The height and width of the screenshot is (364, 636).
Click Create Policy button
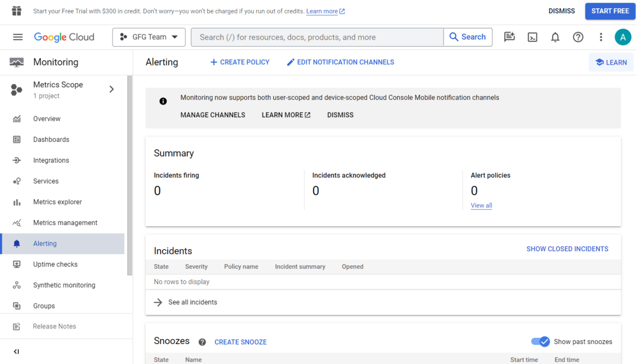(240, 62)
